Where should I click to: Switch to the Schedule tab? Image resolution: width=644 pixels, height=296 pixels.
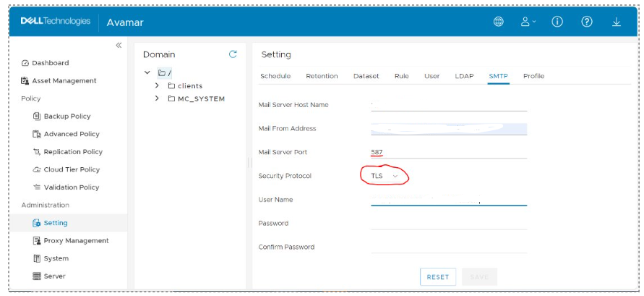(x=275, y=76)
